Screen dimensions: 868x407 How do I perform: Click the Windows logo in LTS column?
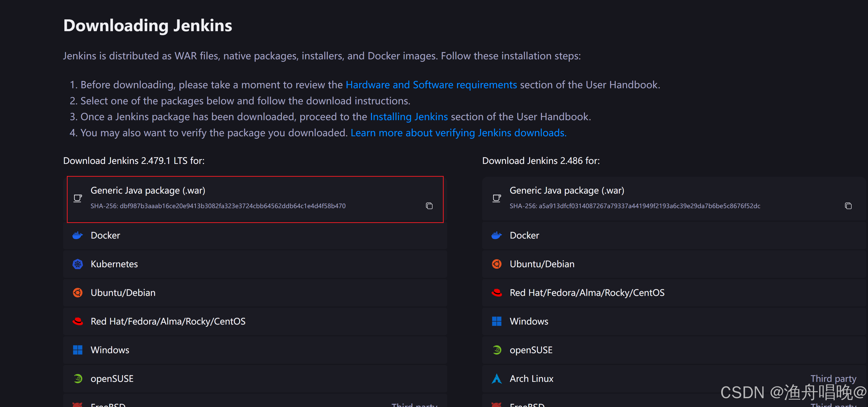coord(78,350)
